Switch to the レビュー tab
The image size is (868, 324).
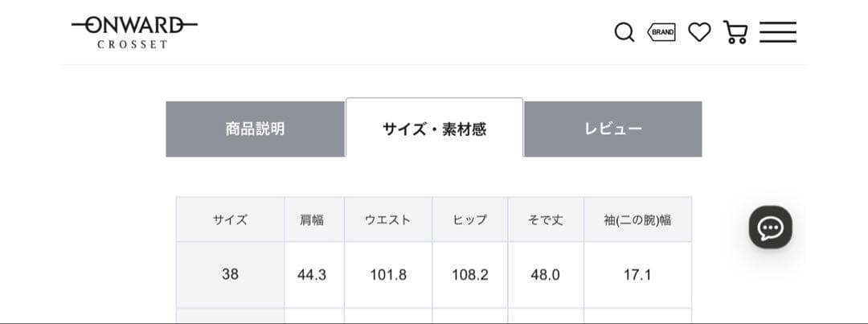pos(612,129)
